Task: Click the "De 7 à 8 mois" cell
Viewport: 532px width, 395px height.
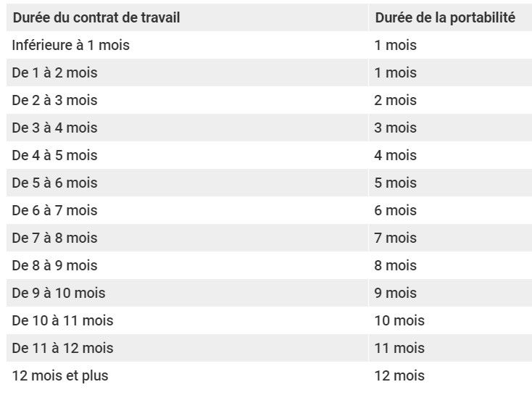Action: [54, 238]
